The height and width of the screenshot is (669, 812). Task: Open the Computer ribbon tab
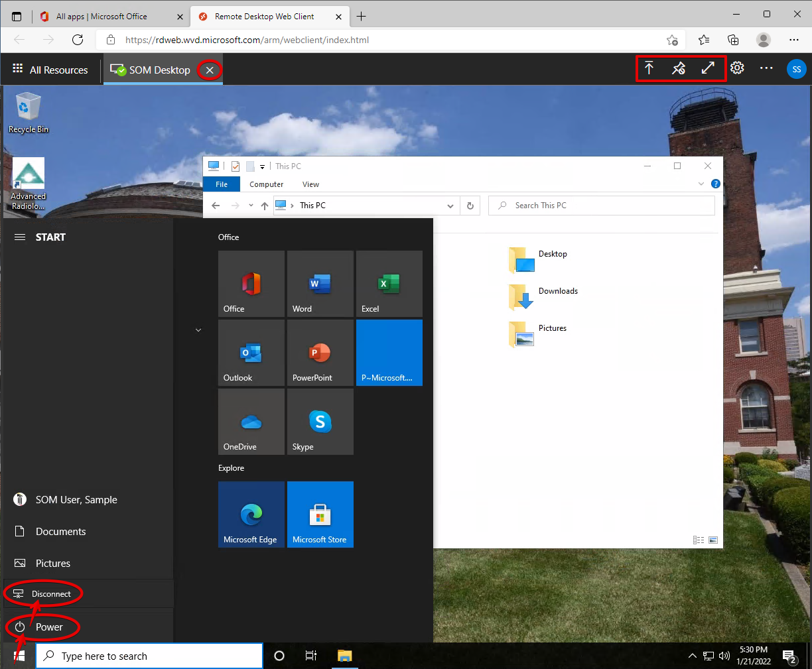point(267,184)
